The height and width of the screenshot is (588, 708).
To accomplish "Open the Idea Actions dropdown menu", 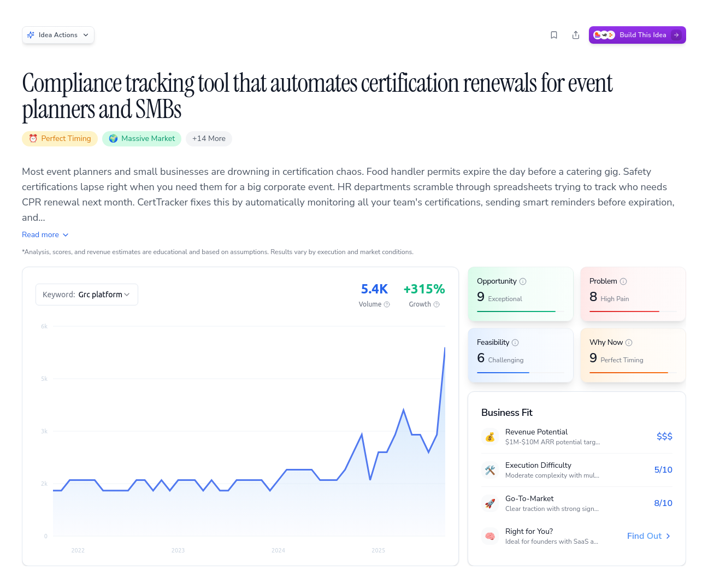I will coord(58,35).
